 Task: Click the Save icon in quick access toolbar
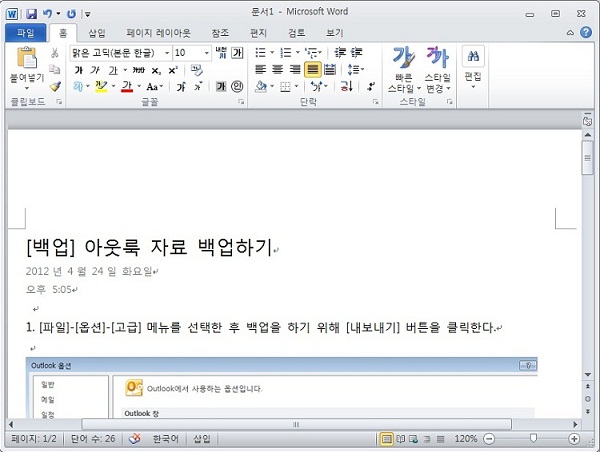pos(31,14)
